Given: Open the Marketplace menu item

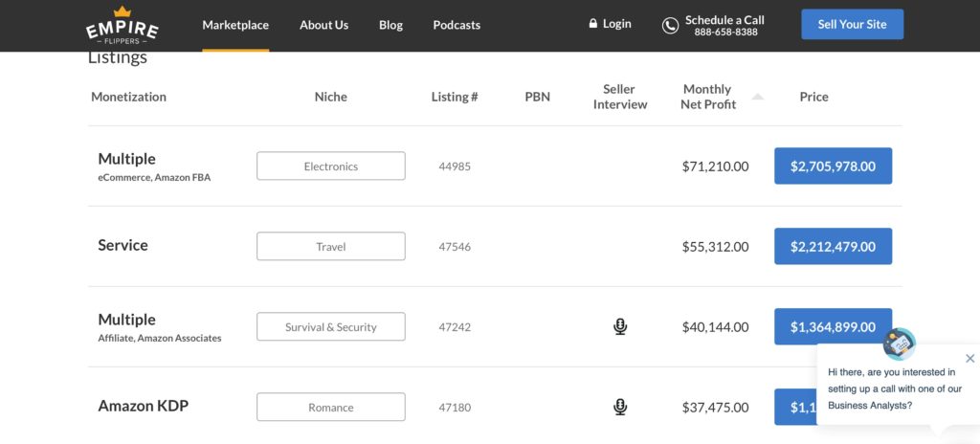Looking at the screenshot, I should coord(235,25).
